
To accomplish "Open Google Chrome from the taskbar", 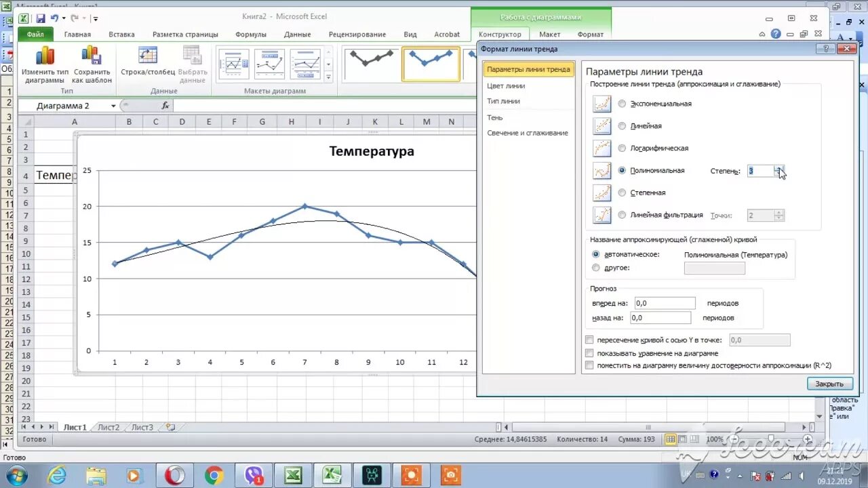I will 214,476.
